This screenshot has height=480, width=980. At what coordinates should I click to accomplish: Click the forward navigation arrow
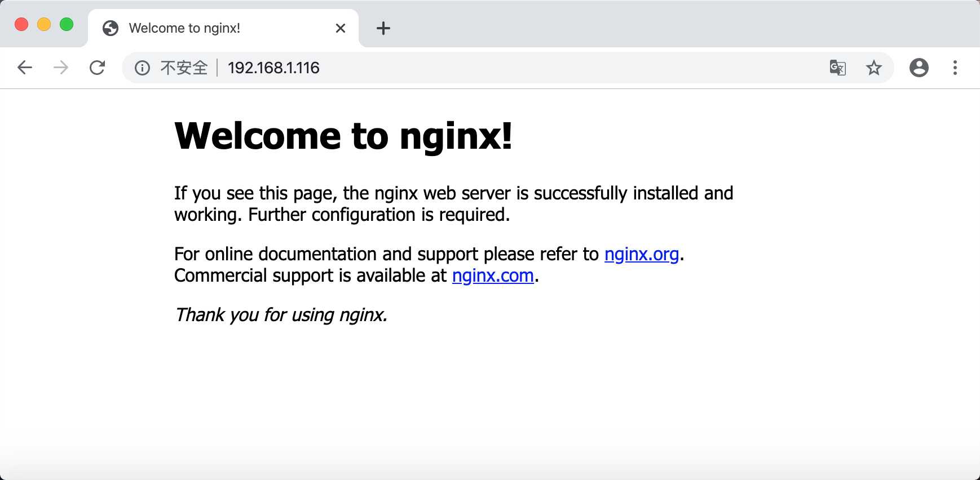click(61, 68)
